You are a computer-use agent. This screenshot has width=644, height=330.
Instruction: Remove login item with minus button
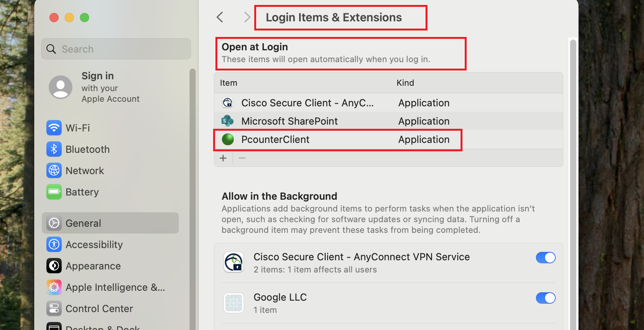click(242, 158)
